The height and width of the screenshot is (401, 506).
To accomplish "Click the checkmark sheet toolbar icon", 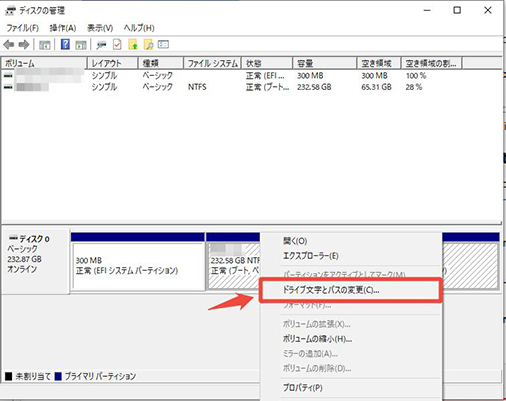I will 117,44.
